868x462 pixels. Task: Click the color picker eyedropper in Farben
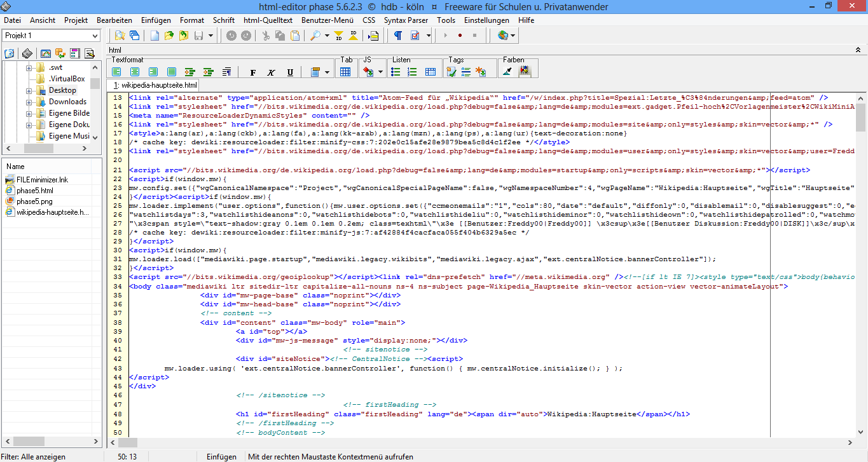[507, 72]
